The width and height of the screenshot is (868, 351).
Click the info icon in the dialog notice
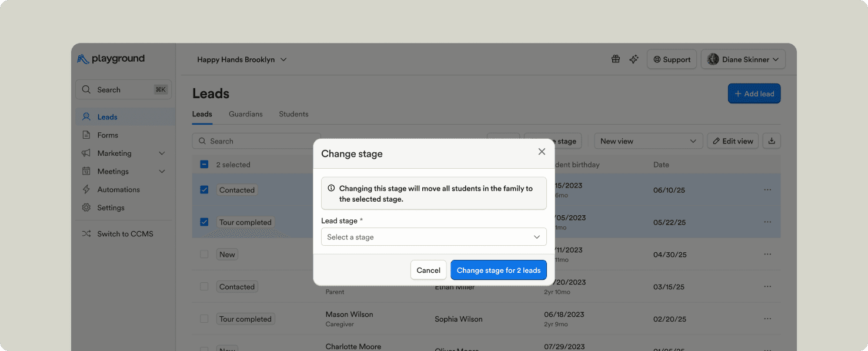coord(331,189)
